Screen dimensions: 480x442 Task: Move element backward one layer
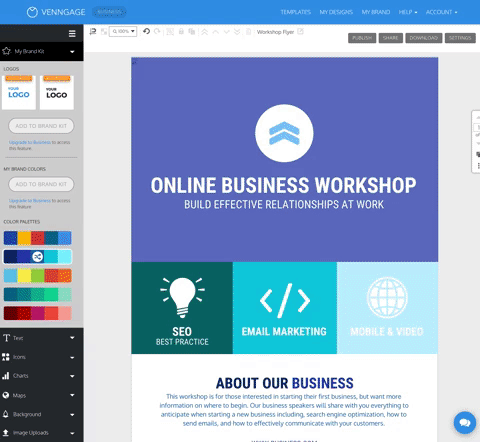pos(227,32)
